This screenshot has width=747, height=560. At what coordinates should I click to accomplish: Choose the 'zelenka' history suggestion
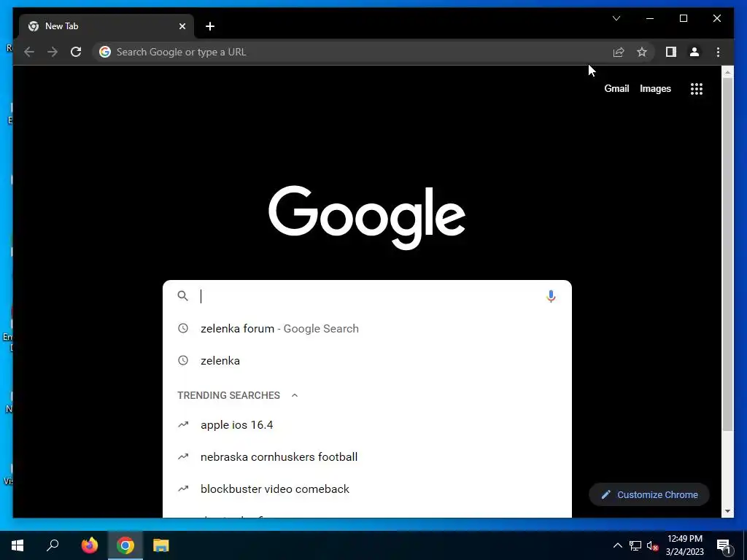tap(367, 360)
